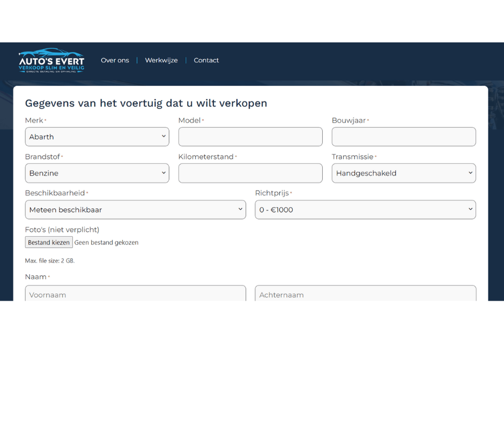Click the Transmissie field label
Viewport: 504px width, 423px height.
(353, 157)
